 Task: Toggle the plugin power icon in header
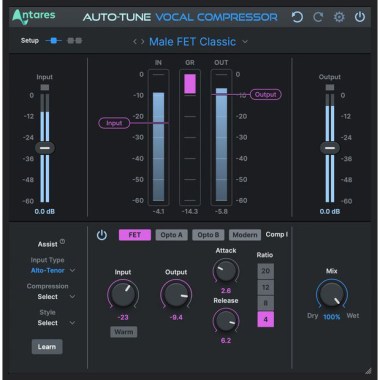[x=360, y=17]
